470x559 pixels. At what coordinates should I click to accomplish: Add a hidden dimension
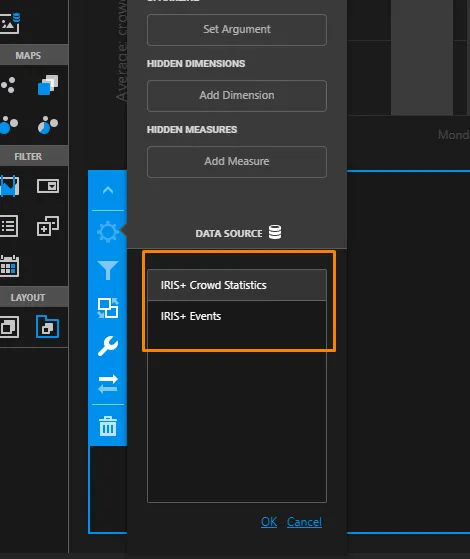click(236, 96)
